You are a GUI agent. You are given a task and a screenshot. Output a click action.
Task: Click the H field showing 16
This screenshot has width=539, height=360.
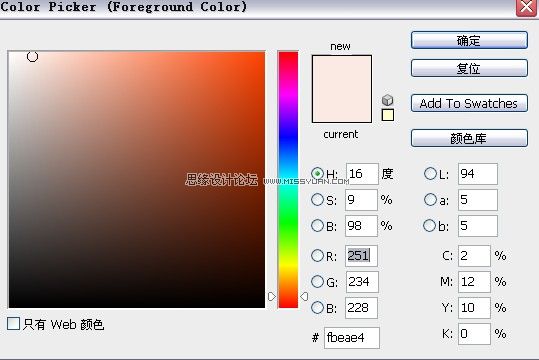362,174
